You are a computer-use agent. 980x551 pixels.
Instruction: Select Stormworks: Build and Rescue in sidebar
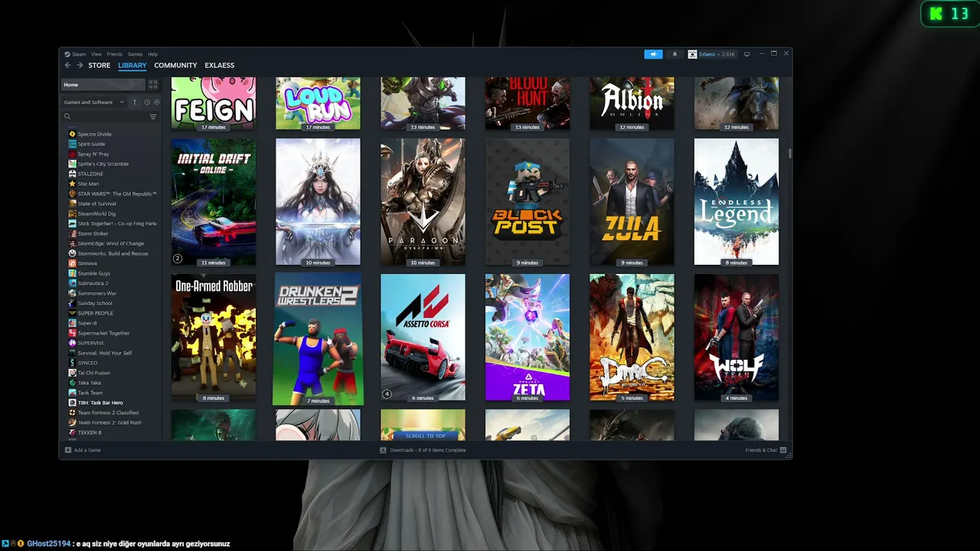click(113, 253)
